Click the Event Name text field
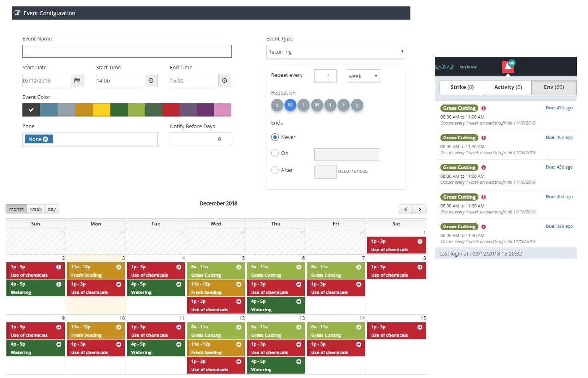Viewport: 588px width, 378px height. 127,51
